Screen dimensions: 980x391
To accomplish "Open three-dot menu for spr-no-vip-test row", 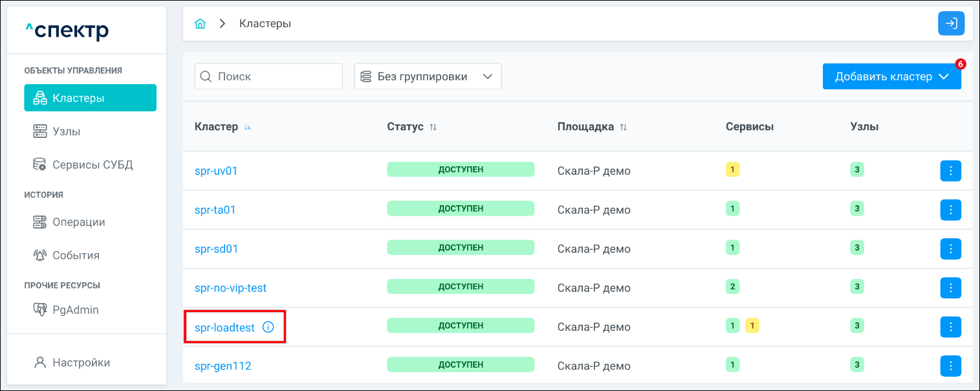I will [x=950, y=287].
